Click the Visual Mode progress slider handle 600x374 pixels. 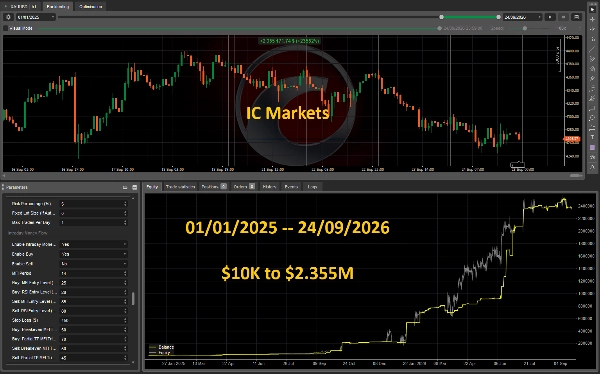pyautogui.click(x=439, y=28)
